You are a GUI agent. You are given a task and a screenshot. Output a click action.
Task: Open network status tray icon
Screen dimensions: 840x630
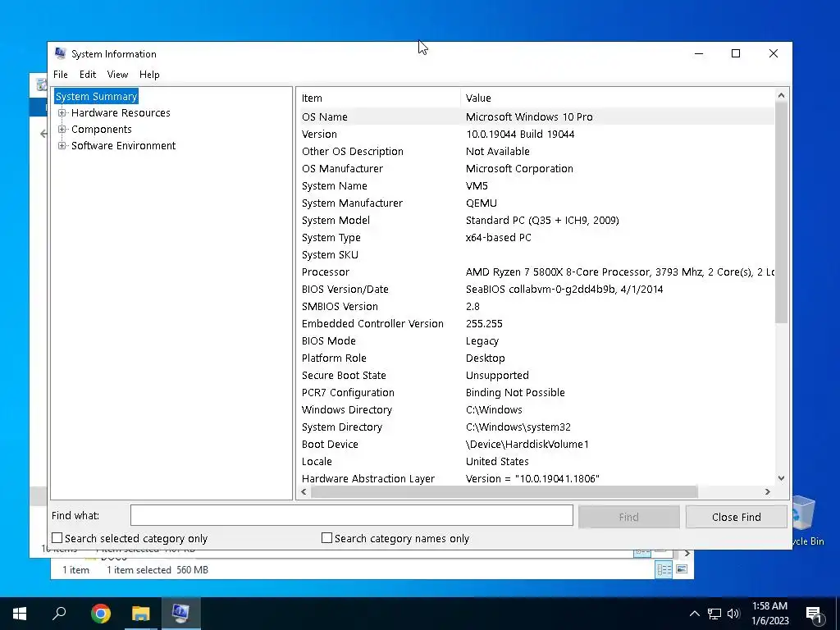pyautogui.click(x=714, y=614)
